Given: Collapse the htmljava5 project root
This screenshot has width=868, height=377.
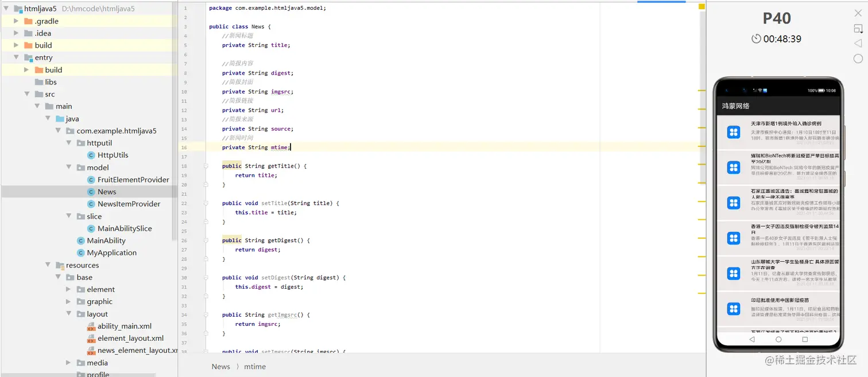Looking at the screenshot, I should (x=6, y=9).
